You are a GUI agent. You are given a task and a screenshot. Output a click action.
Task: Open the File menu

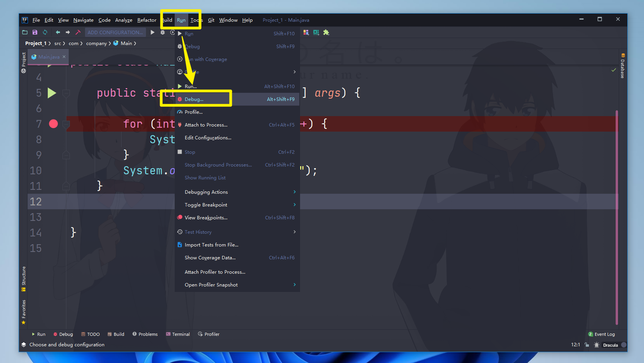36,20
